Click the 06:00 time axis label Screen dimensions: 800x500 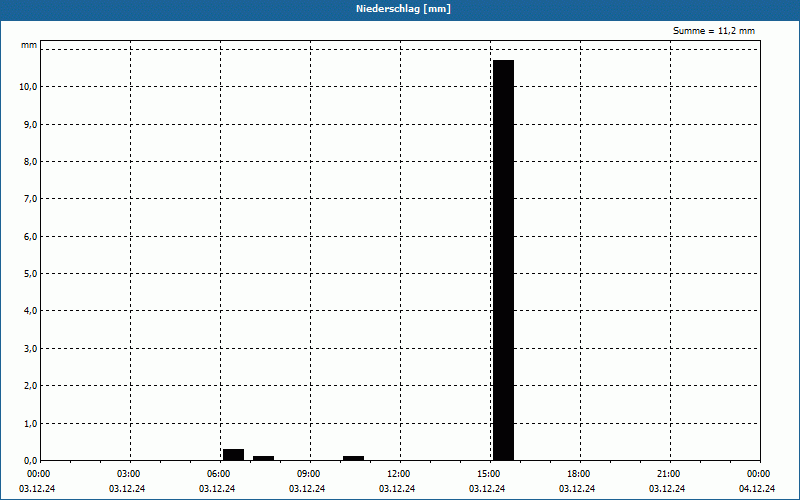(218, 474)
